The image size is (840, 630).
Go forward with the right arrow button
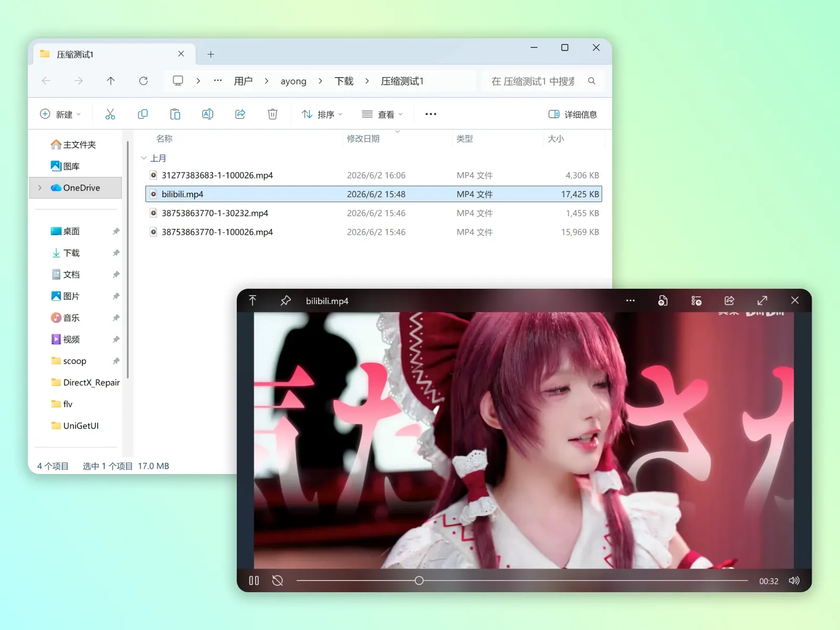(78, 81)
